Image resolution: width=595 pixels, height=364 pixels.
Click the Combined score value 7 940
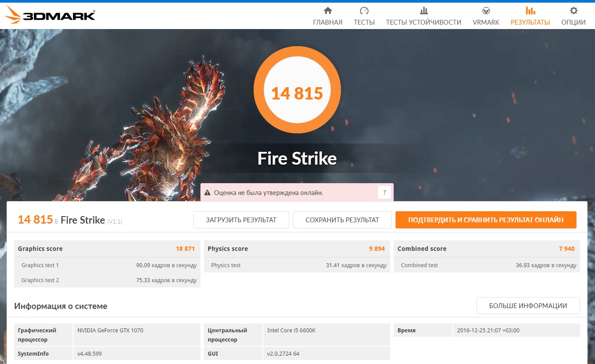coord(567,249)
